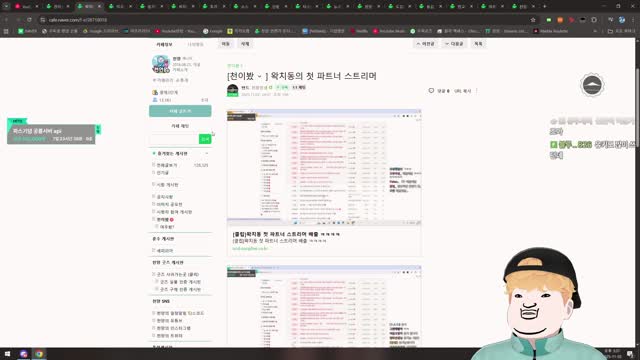Screen dimensions: 640x360
Task: Open the apps grid in the bookmarks bar
Action: (6, 31)
